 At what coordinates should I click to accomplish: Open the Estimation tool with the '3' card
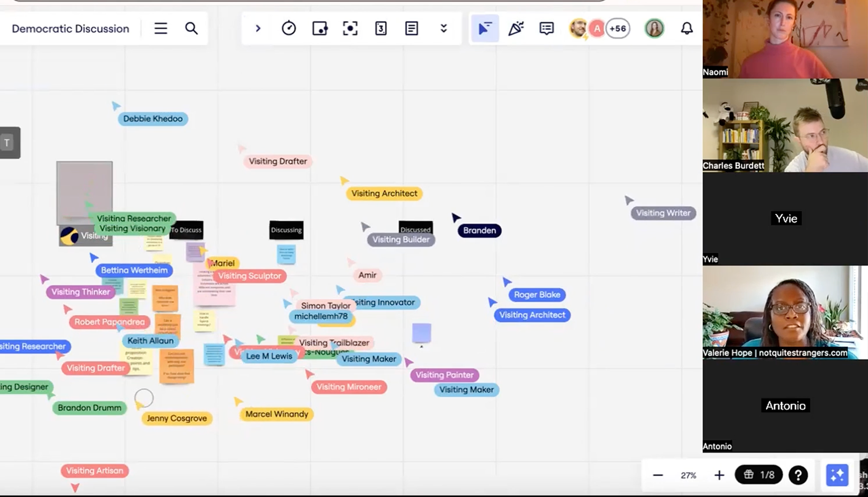point(381,29)
